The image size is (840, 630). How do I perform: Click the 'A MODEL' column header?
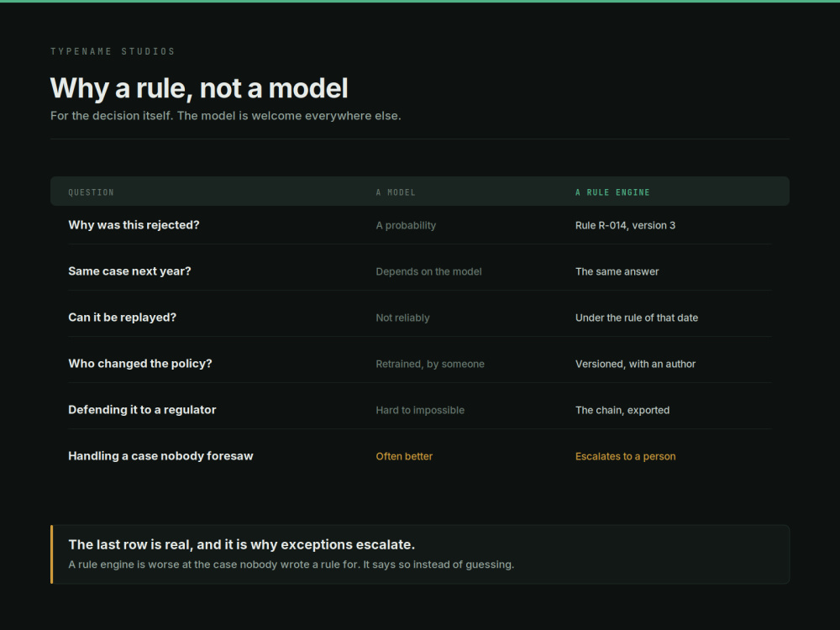pyautogui.click(x=396, y=192)
